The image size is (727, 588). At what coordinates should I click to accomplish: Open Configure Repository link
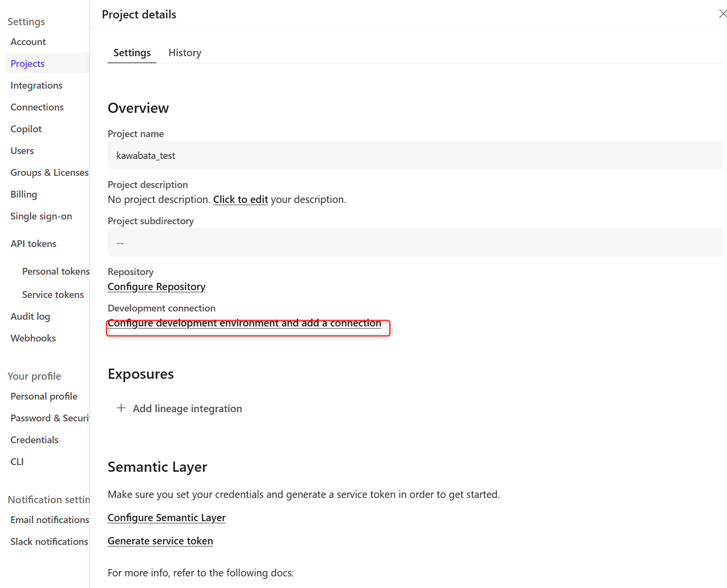(157, 287)
